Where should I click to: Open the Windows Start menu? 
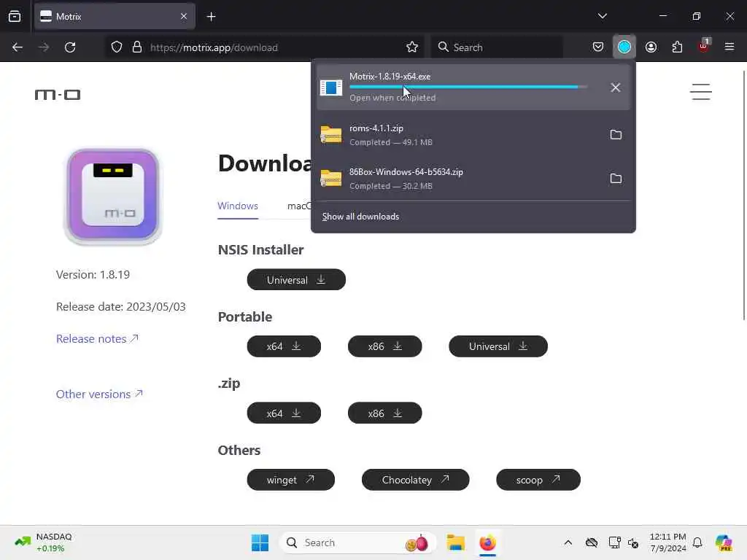[260, 542]
